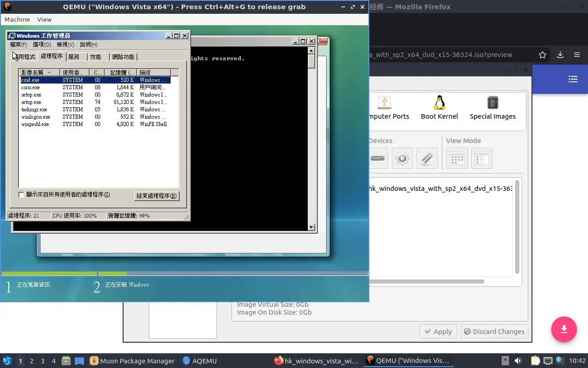The image size is (588, 368).
Task: Open the 檔案(F) menu in Task Manager
Action: 18,45
